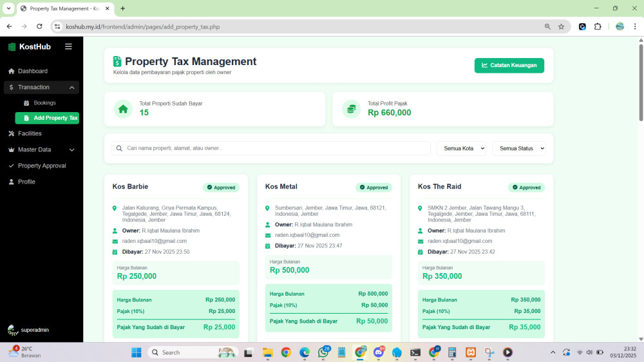Screen dimensions: 644x362
Task: Click the coins icon beside Total Profit Pajak
Action: point(351,109)
